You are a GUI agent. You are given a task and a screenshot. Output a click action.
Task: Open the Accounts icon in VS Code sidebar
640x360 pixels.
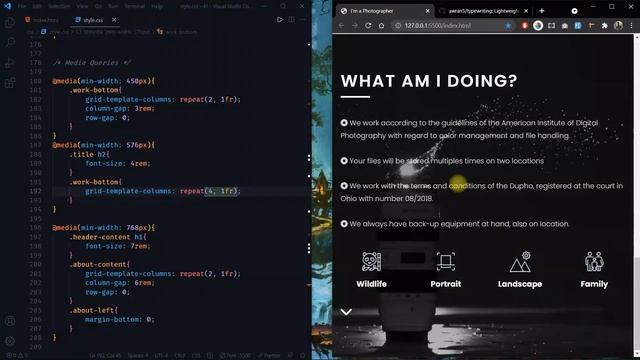[10, 321]
